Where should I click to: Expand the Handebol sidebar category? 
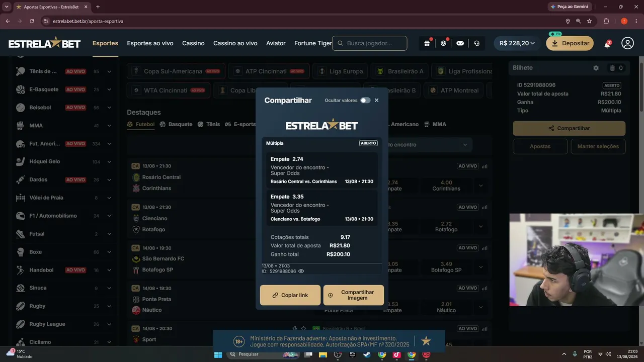tap(109, 270)
